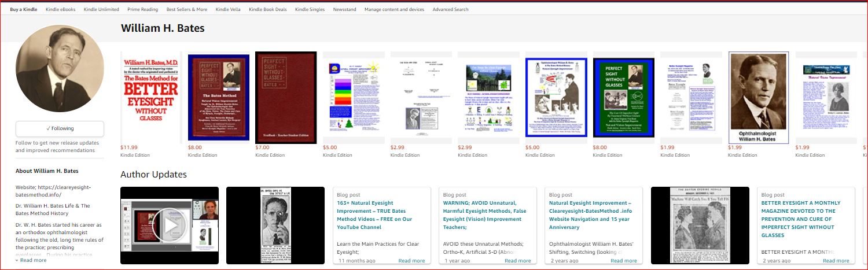Click the '1 year ago' timestamp
This screenshot has height=270, width=868.
click(x=458, y=261)
